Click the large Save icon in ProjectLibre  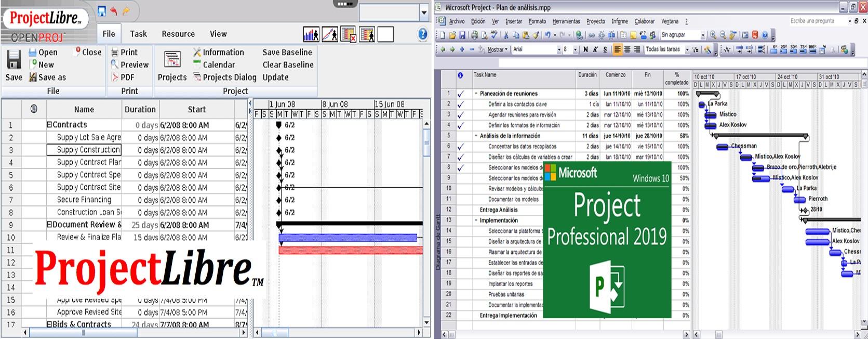tap(14, 60)
